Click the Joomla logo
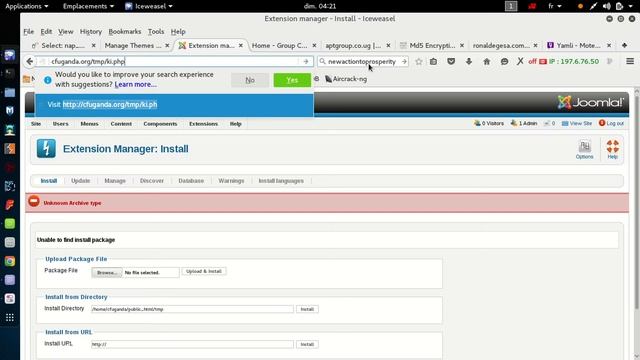Screen dimensions: 640x360 click(x=591, y=102)
